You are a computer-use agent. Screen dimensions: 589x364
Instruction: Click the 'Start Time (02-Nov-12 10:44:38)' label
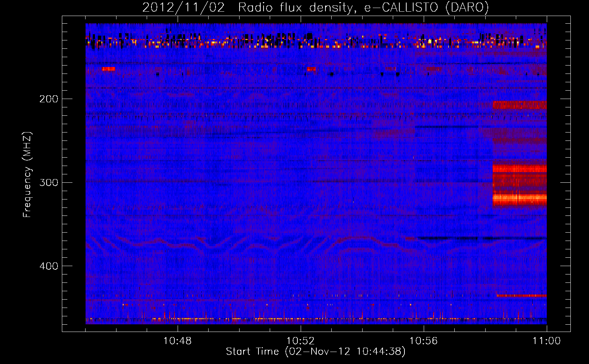point(316,352)
